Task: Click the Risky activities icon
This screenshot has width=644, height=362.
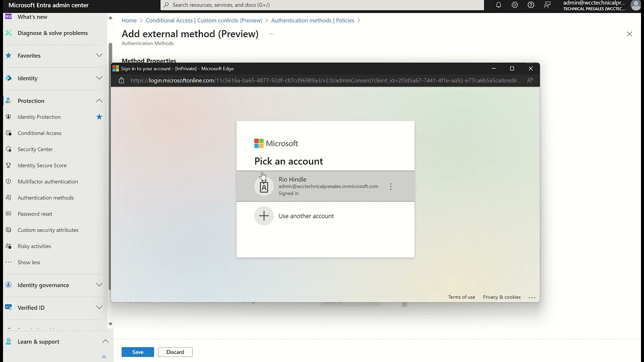Action: [x=8, y=246]
